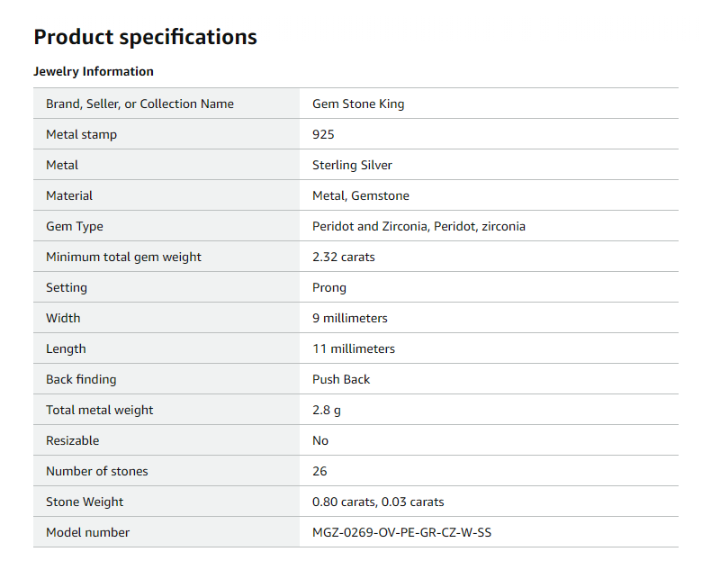Click the Gem Type row label
Screen dimensions: 711x588
[75, 226]
